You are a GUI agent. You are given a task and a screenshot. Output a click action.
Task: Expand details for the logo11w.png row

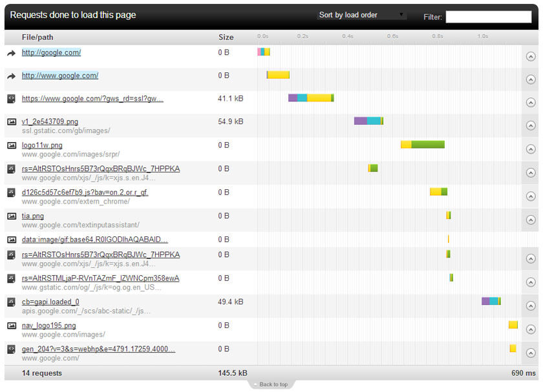pos(531,149)
